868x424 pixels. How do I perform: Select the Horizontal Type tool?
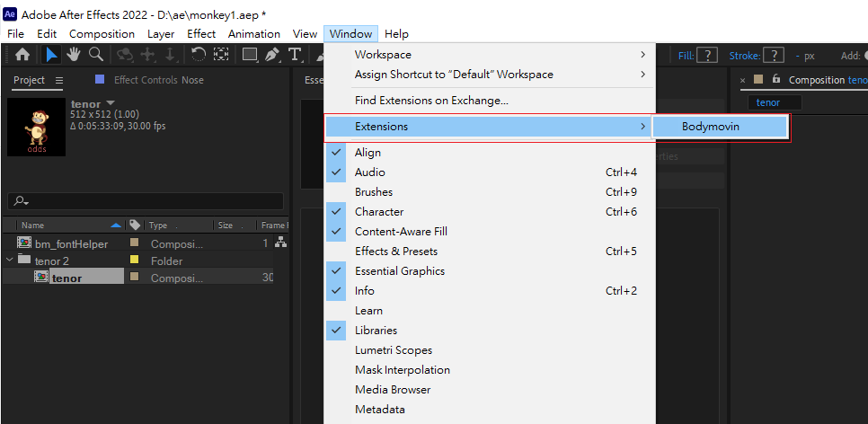coord(295,55)
